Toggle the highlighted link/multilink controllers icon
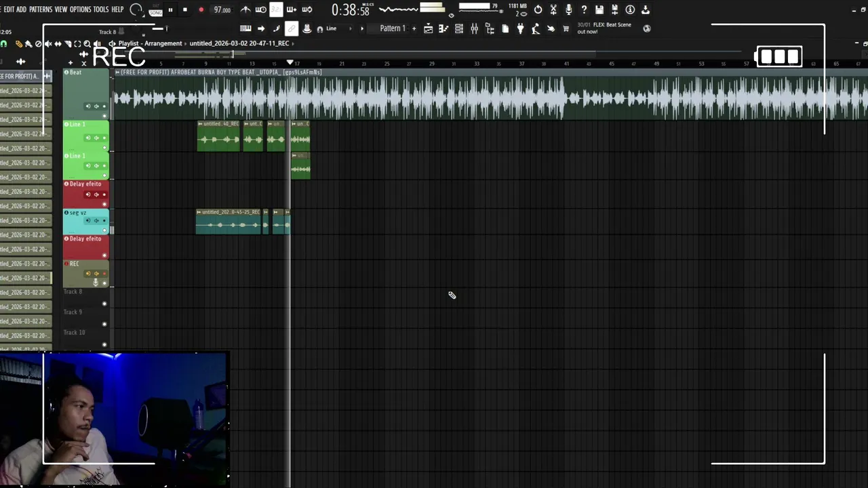Viewport: 868px width, 488px height. 292,28
